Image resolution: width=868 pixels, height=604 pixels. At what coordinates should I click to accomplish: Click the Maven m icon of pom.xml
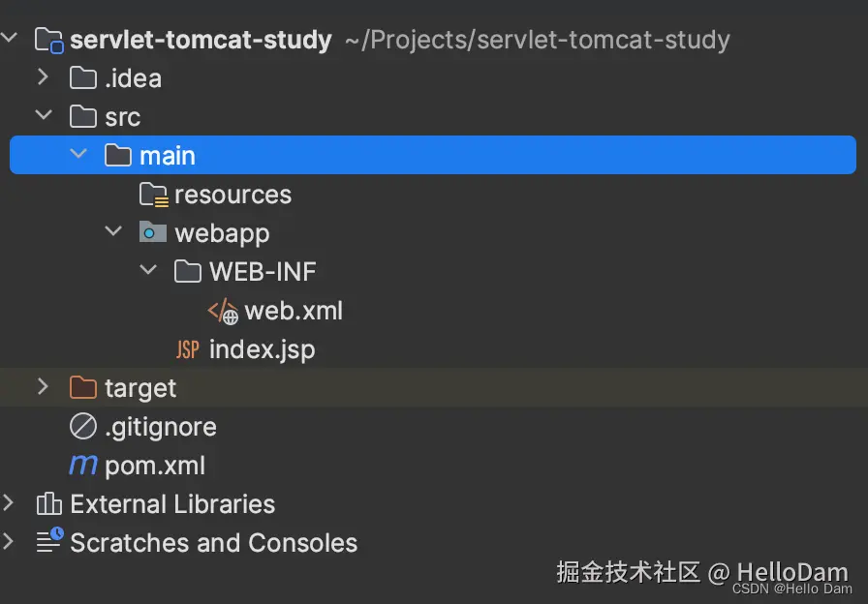83,466
